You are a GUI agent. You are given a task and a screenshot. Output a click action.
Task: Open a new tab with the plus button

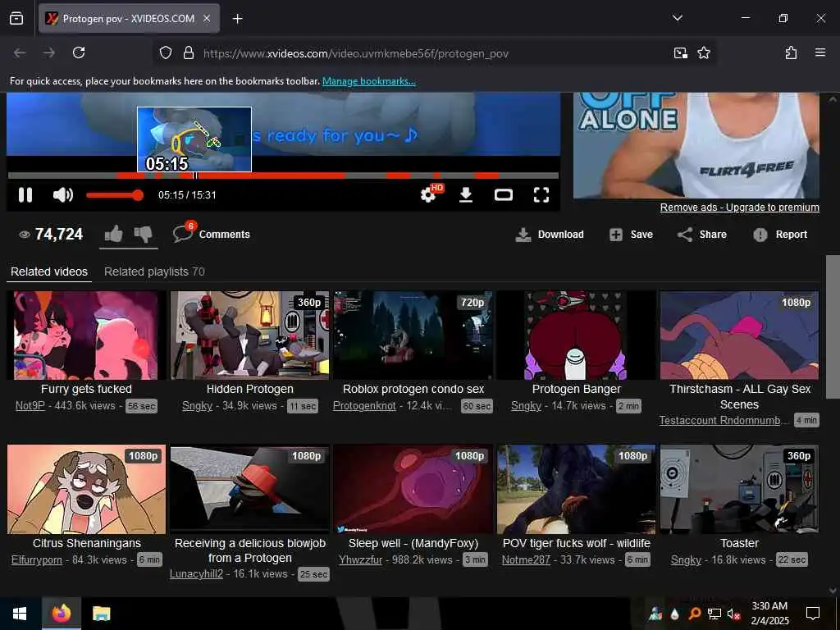237,19
